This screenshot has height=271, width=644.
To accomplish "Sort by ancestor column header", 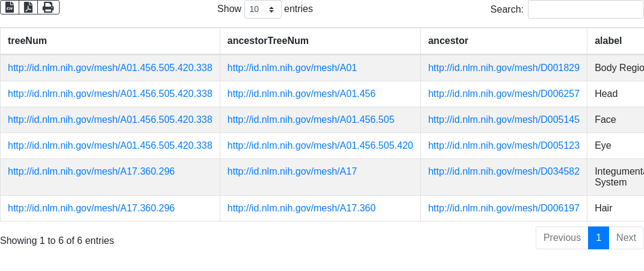I will [504, 41].
